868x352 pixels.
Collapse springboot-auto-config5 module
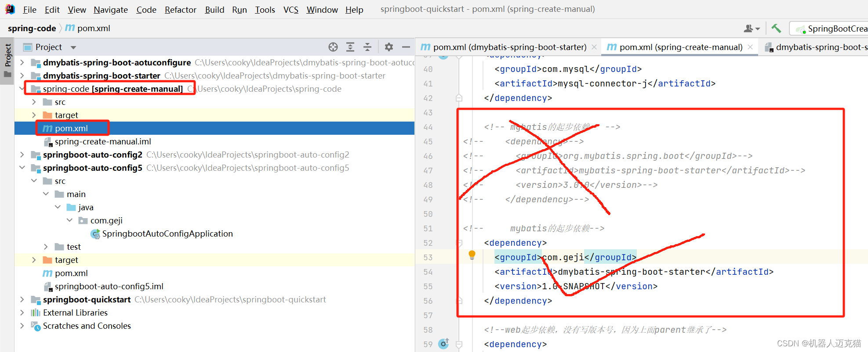tap(22, 168)
